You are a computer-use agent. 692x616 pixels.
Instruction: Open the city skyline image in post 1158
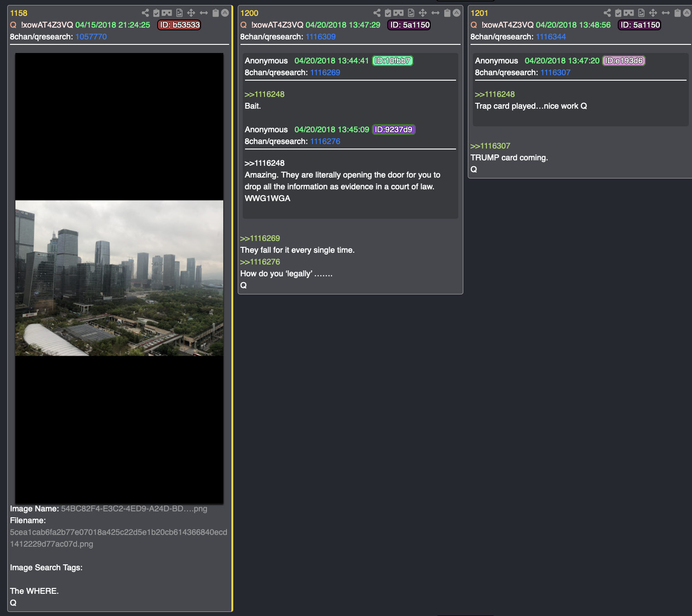119,278
